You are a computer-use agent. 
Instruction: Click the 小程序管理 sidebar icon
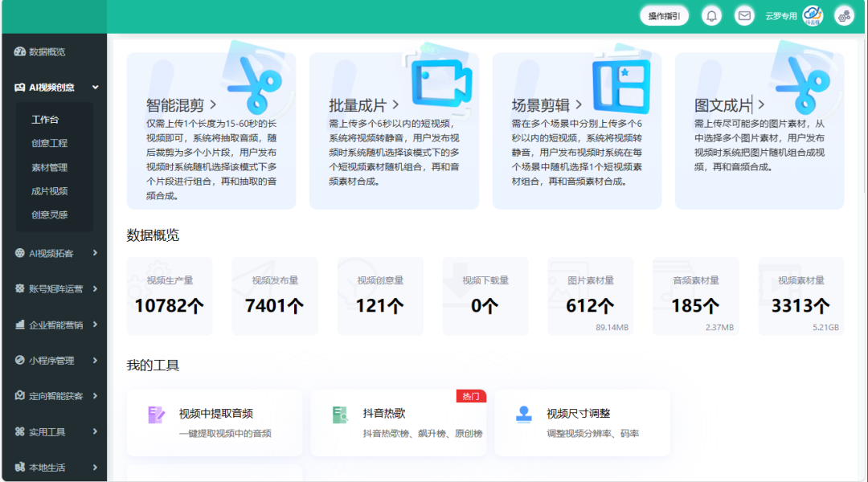coord(20,360)
